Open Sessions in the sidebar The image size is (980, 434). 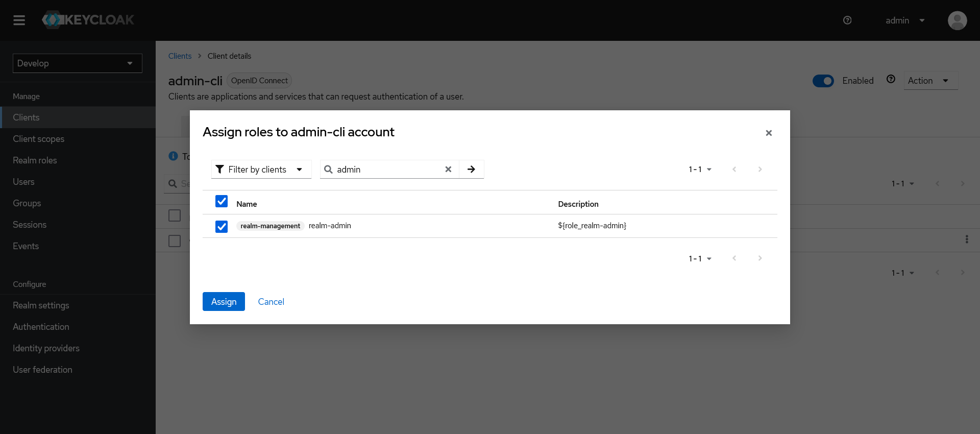pos(78,225)
